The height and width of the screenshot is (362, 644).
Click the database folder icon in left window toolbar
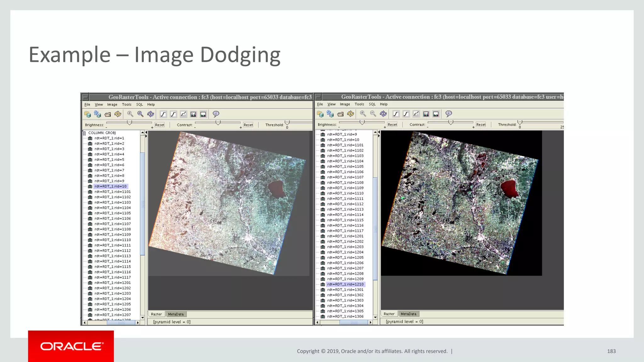[87, 114]
